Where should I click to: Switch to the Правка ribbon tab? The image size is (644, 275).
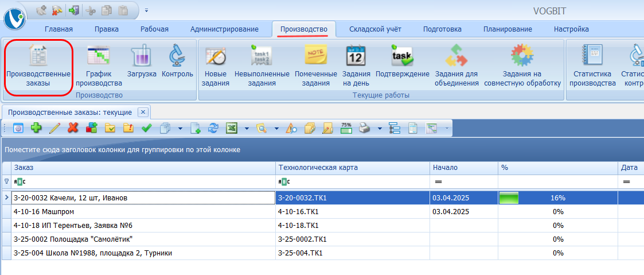(x=106, y=29)
